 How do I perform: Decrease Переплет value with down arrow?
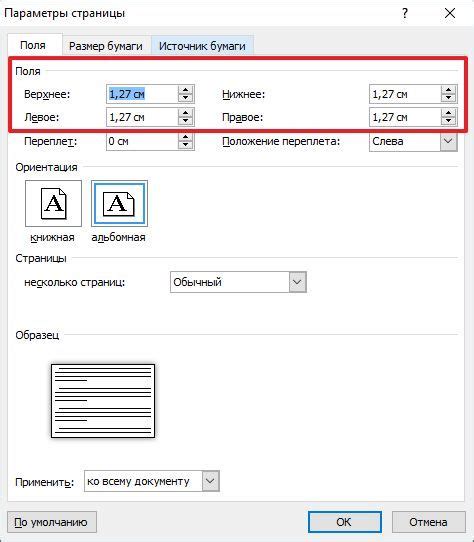(x=186, y=145)
